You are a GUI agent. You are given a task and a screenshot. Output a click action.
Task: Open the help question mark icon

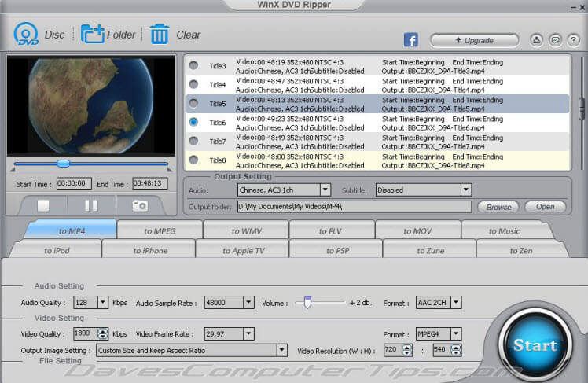(x=573, y=40)
